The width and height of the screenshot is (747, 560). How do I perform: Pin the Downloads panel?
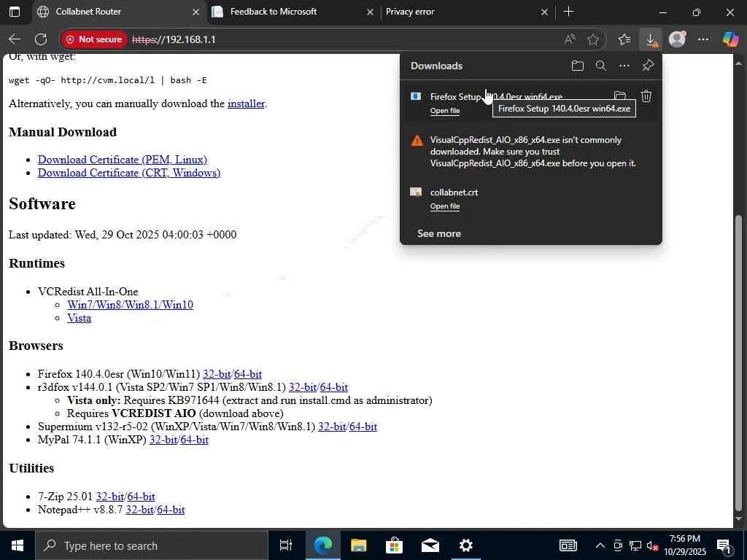click(x=648, y=66)
